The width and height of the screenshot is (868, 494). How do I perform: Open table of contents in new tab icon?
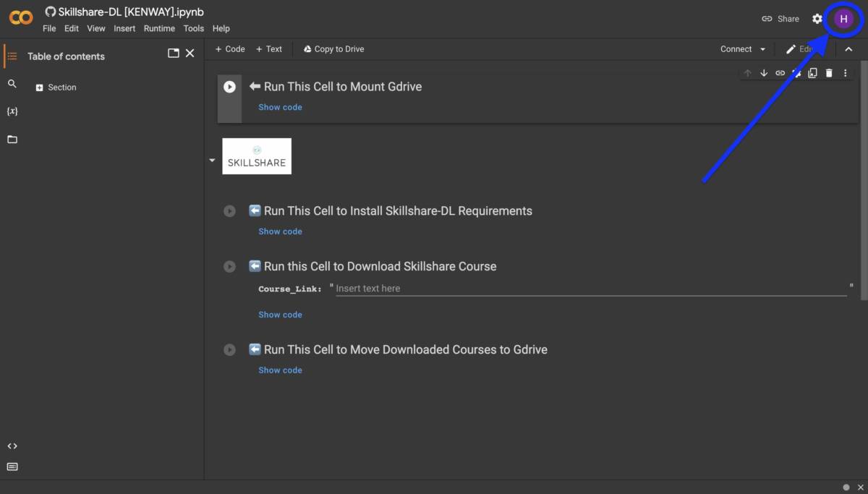[x=174, y=53]
